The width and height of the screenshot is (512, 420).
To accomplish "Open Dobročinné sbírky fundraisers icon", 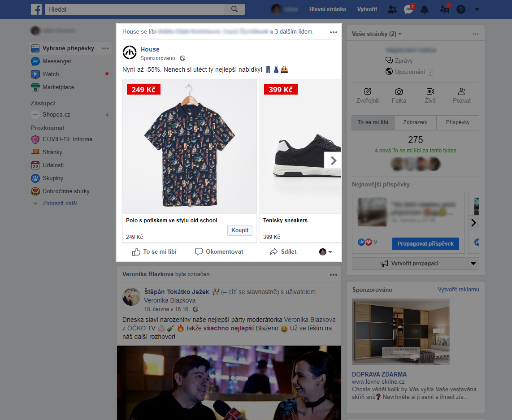I will coord(35,191).
